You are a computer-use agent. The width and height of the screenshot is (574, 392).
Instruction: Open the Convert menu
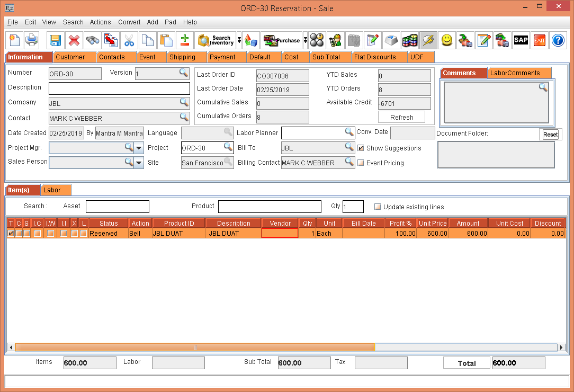129,22
